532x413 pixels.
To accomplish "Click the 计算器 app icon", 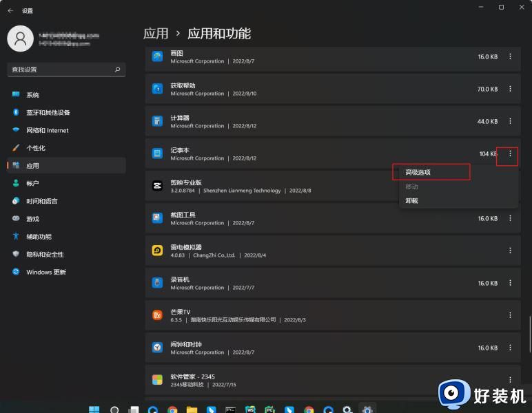I will pos(157,121).
